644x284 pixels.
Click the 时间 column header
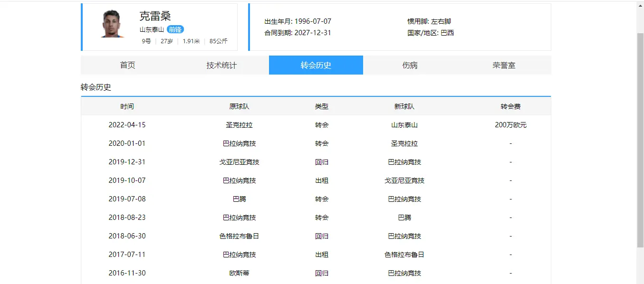[x=127, y=106]
